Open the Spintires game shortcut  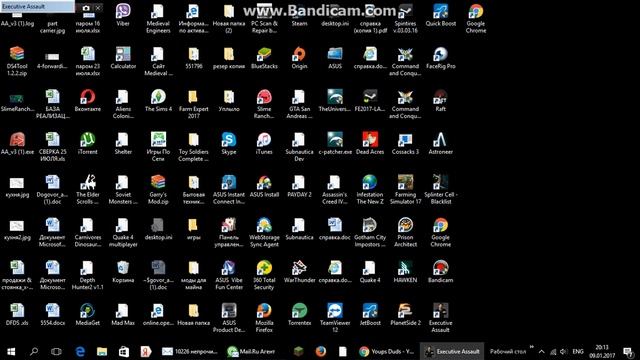point(405,19)
